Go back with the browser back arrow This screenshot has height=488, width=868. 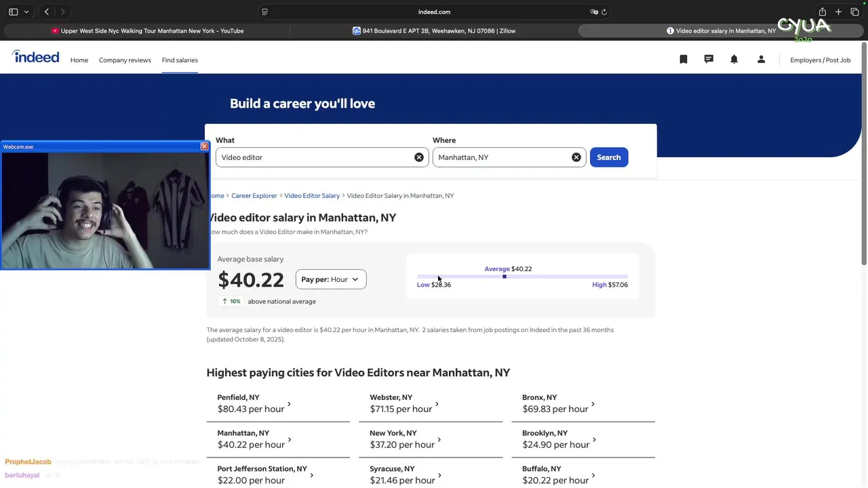tap(47, 12)
